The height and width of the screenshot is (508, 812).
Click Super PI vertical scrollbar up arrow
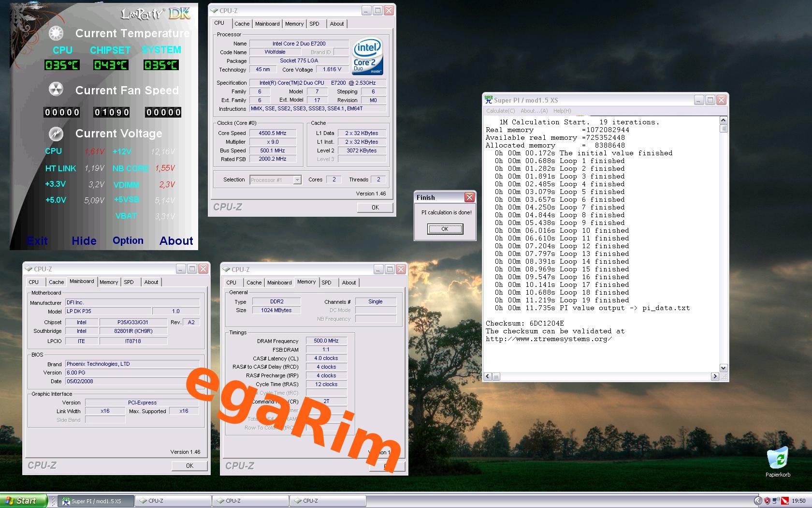[724, 120]
